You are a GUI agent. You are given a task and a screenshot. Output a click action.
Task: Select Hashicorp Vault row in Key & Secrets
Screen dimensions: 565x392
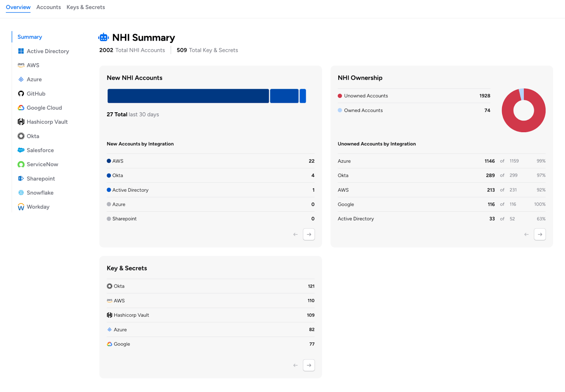point(210,315)
